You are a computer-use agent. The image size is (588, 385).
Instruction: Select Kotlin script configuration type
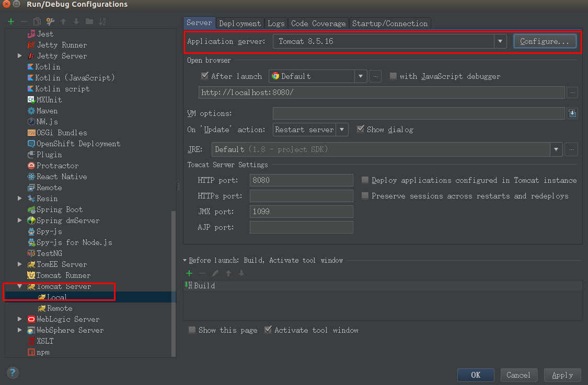click(x=59, y=89)
